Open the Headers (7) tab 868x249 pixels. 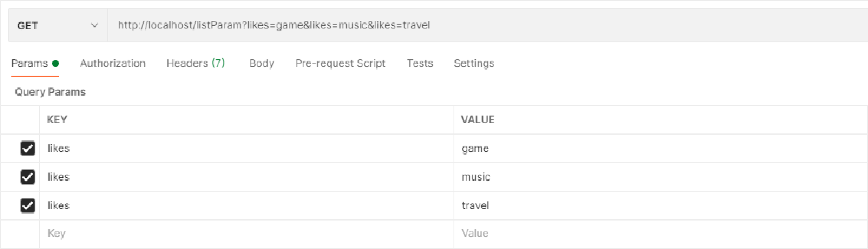point(196,63)
